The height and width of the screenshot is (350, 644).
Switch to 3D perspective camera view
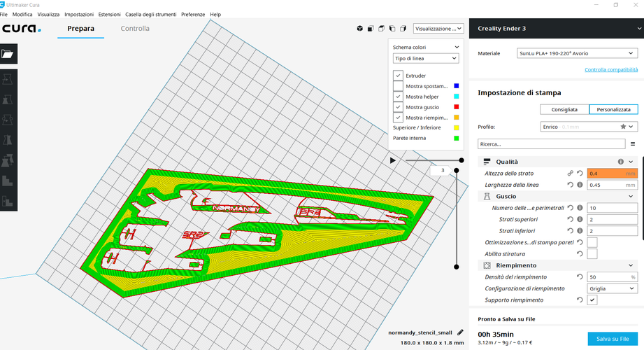[x=360, y=29]
